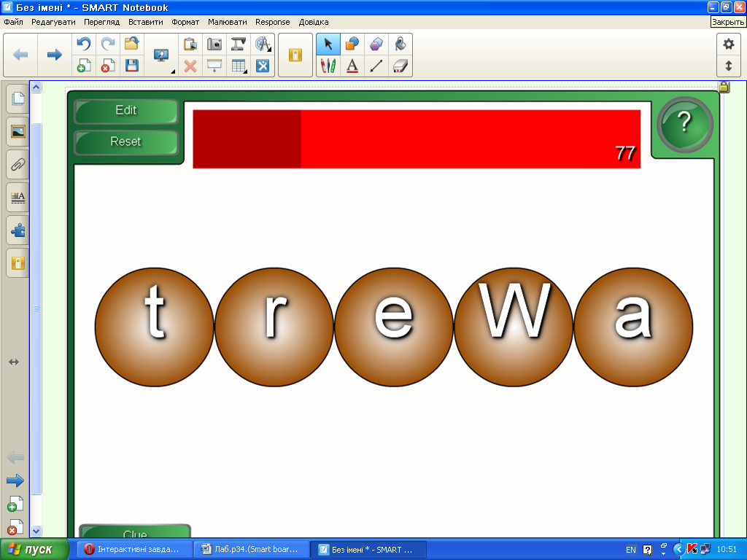Go to previous page with back arrow
The height and width of the screenshot is (560, 747).
pos(20,55)
